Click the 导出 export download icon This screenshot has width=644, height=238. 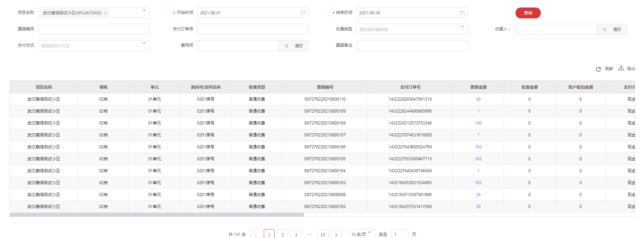[621, 68]
